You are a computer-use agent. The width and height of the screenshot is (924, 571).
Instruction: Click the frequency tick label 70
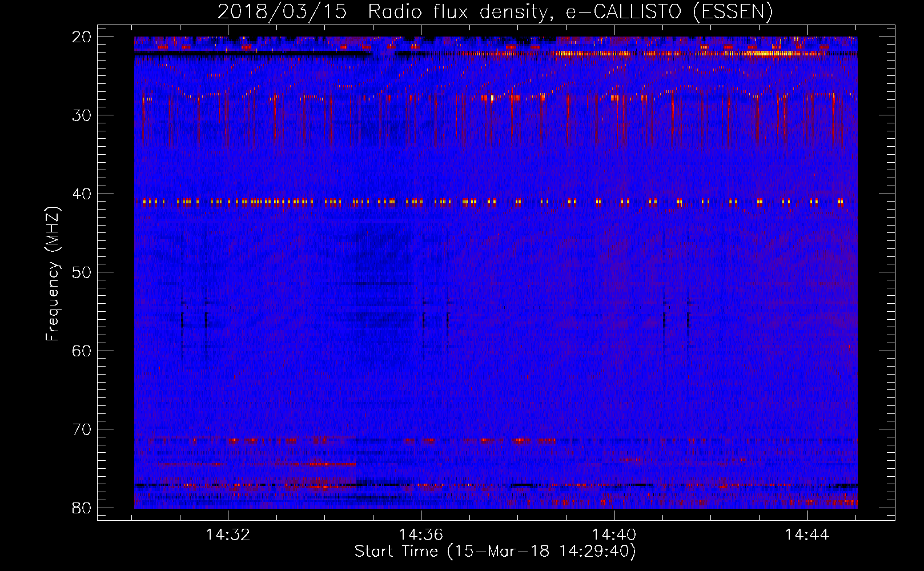82,429
